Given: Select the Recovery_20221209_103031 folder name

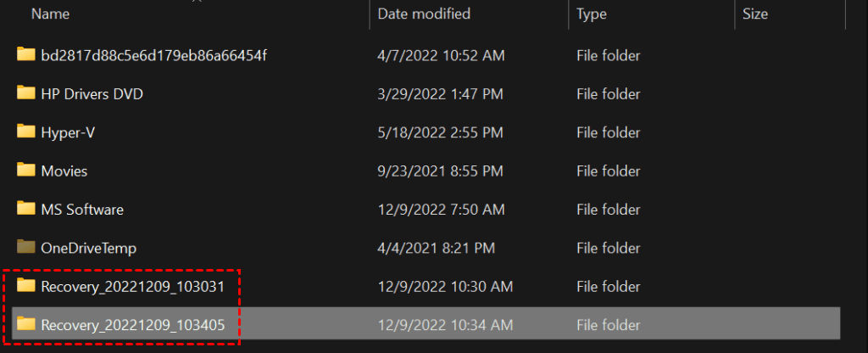Looking at the screenshot, I should [132, 286].
